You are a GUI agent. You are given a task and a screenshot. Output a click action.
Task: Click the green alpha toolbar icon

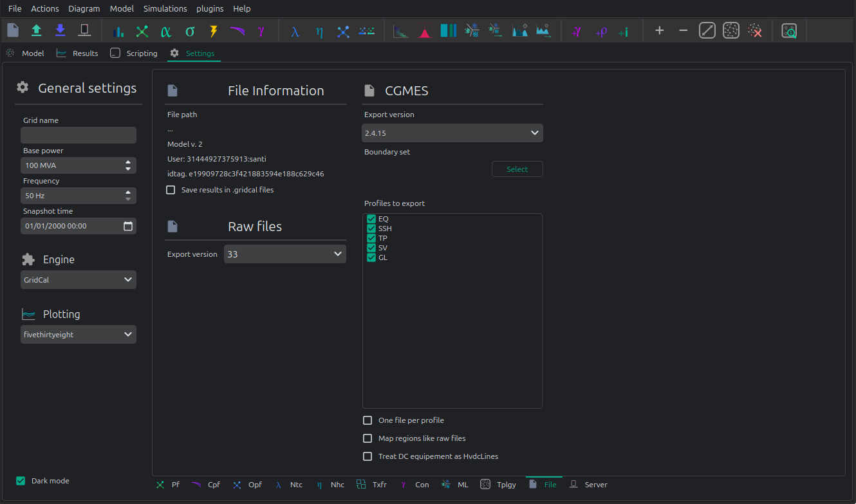[x=166, y=31]
